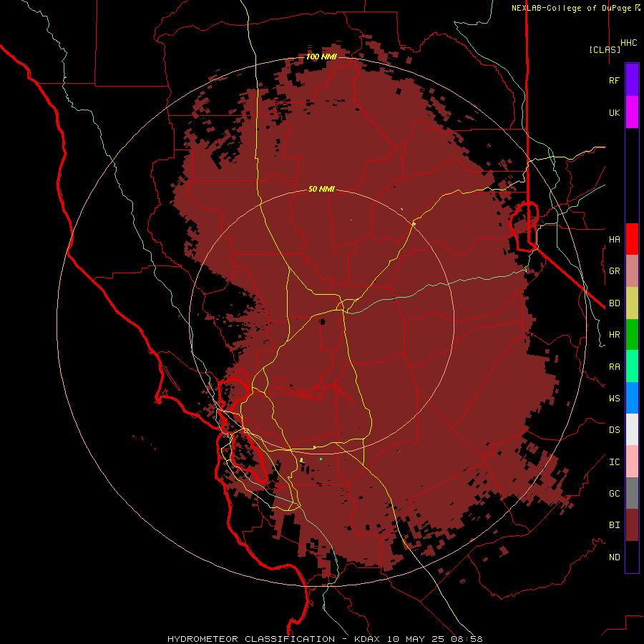Click the KDAX radar site identifier
Viewport: 644px width, 644px height.
(x=367, y=639)
